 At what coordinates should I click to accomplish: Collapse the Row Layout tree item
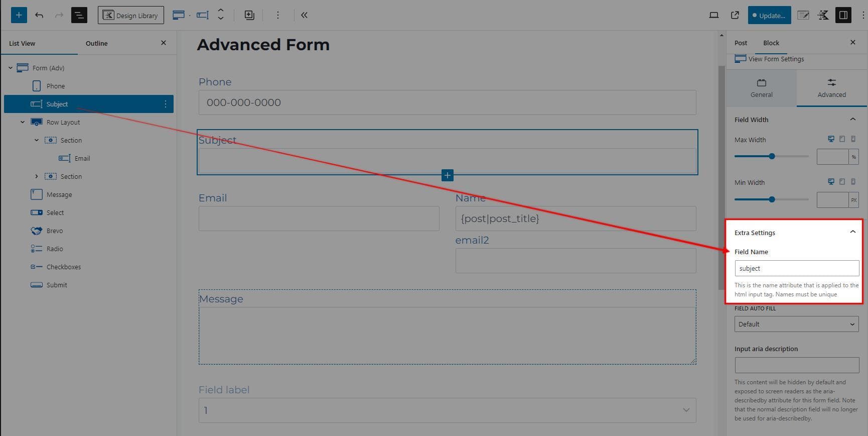click(23, 122)
